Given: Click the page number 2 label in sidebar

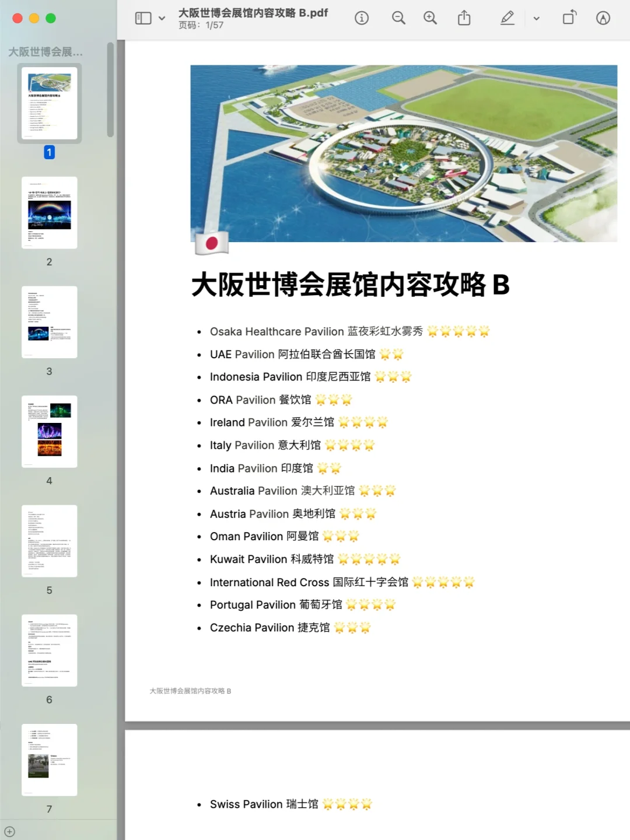Looking at the screenshot, I should (49, 262).
